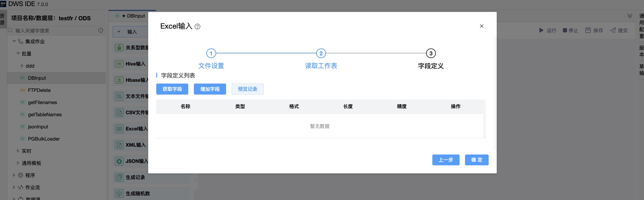Click the 生成记录 component icon

119,177
